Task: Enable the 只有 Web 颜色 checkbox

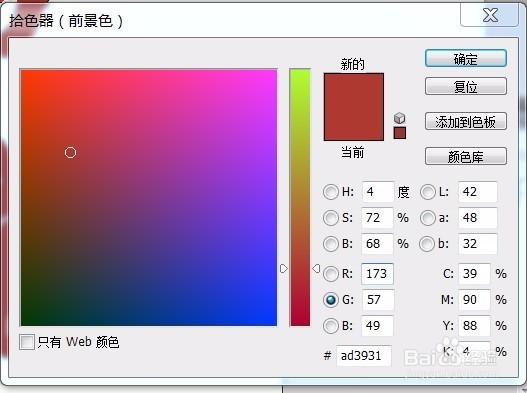Action: tap(27, 342)
